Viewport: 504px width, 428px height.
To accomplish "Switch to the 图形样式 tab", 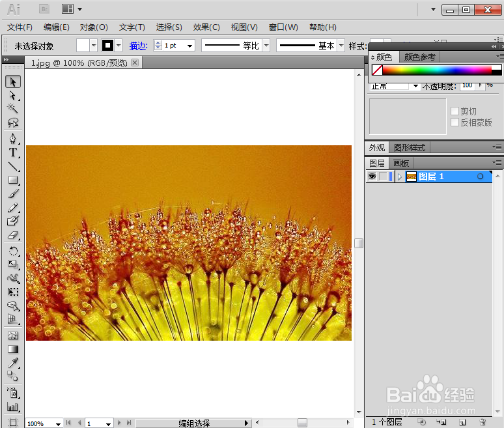I will click(409, 147).
